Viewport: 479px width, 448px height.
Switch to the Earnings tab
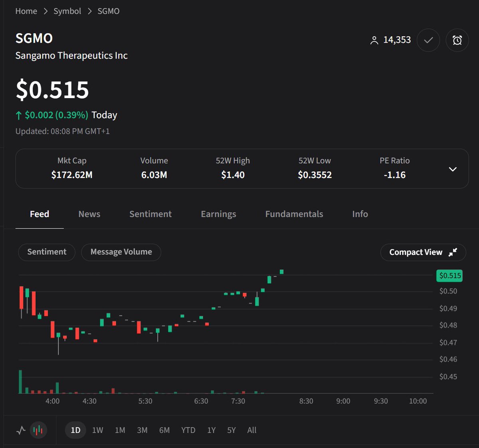pyautogui.click(x=218, y=214)
